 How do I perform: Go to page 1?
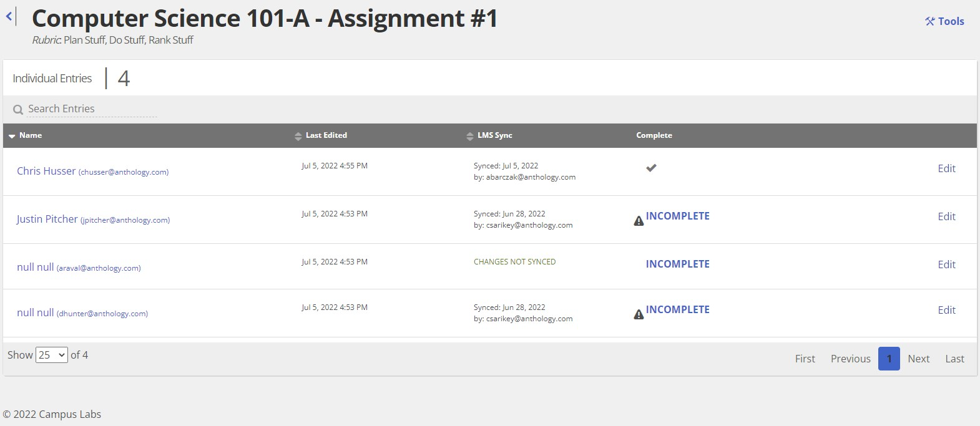[889, 359]
